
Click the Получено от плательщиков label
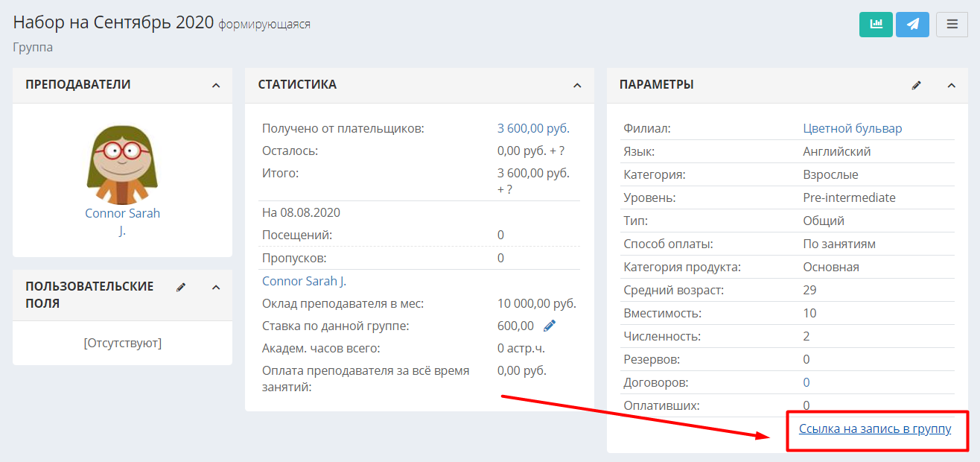(x=343, y=128)
